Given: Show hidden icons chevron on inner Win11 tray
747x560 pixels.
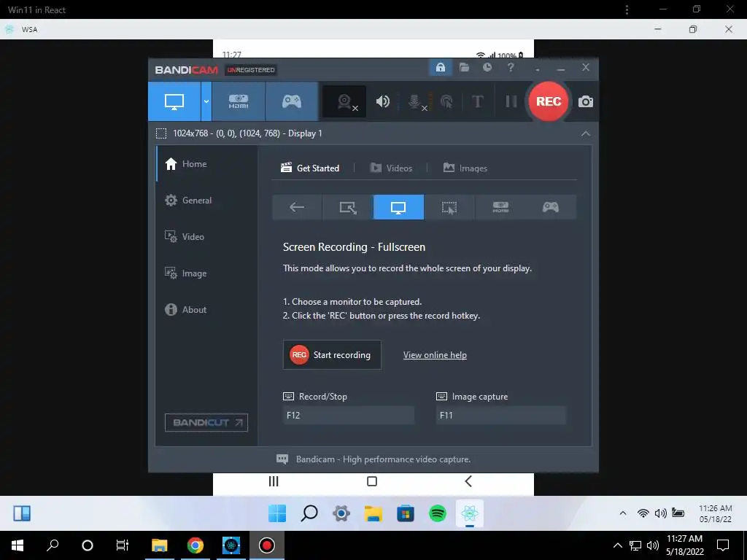Looking at the screenshot, I should click(x=623, y=513).
